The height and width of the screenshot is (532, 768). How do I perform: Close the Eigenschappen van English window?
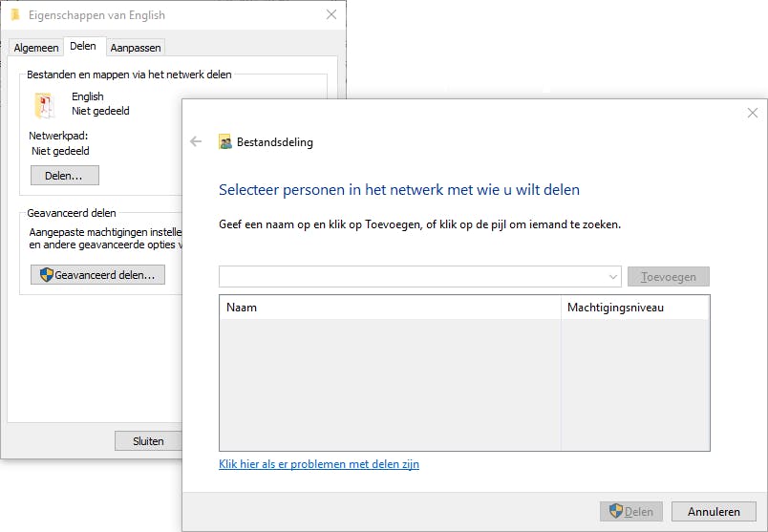(x=331, y=14)
